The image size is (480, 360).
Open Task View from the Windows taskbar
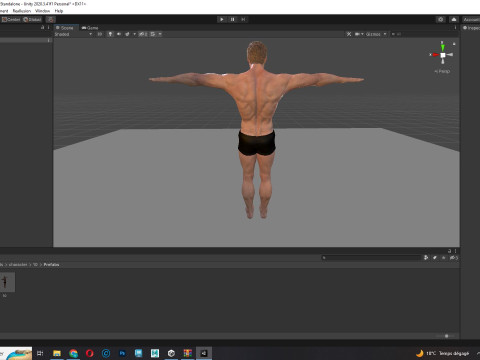pos(40,353)
